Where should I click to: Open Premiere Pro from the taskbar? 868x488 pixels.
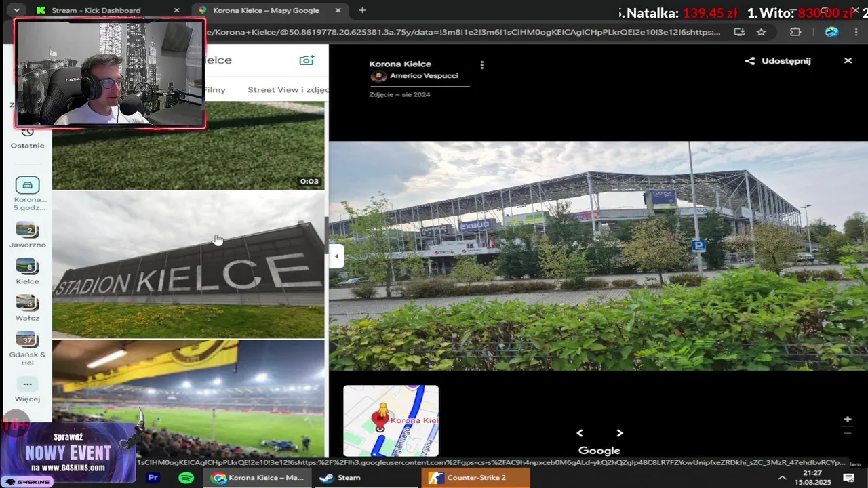click(153, 478)
